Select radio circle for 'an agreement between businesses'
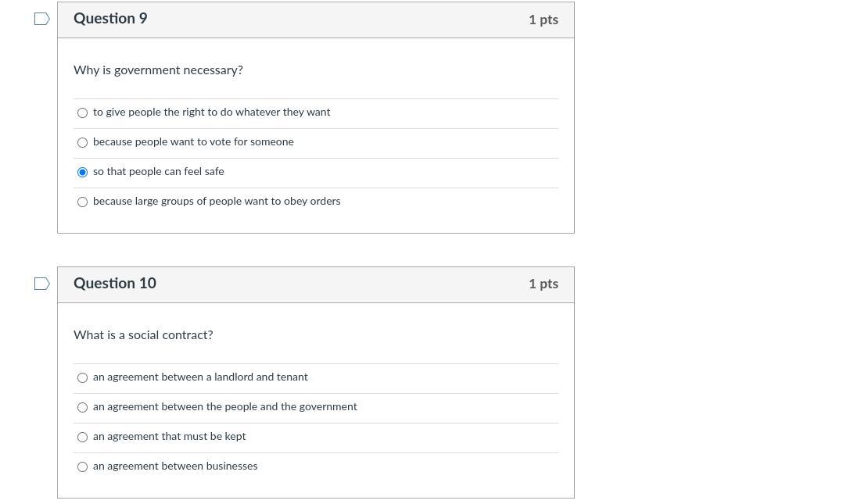 (82, 466)
